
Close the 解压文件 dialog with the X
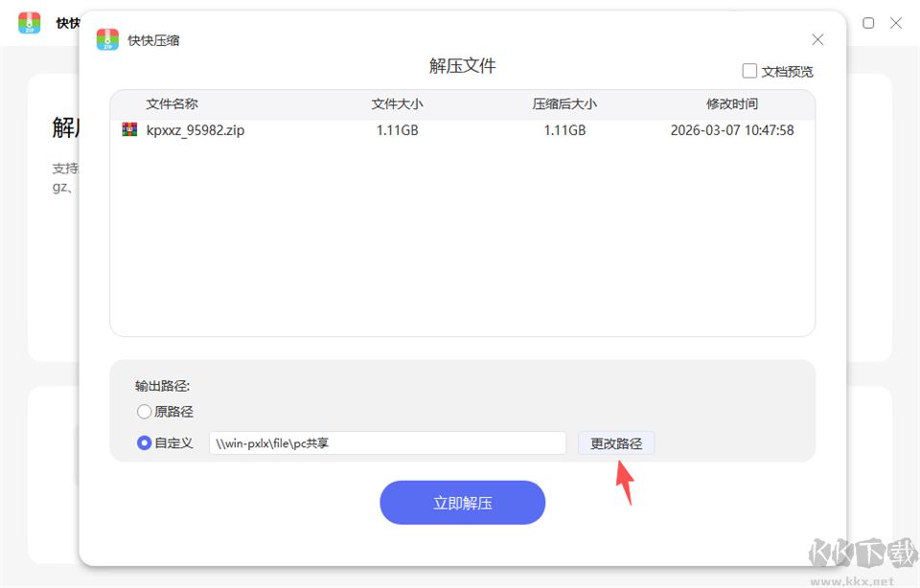pyautogui.click(x=817, y=39)
